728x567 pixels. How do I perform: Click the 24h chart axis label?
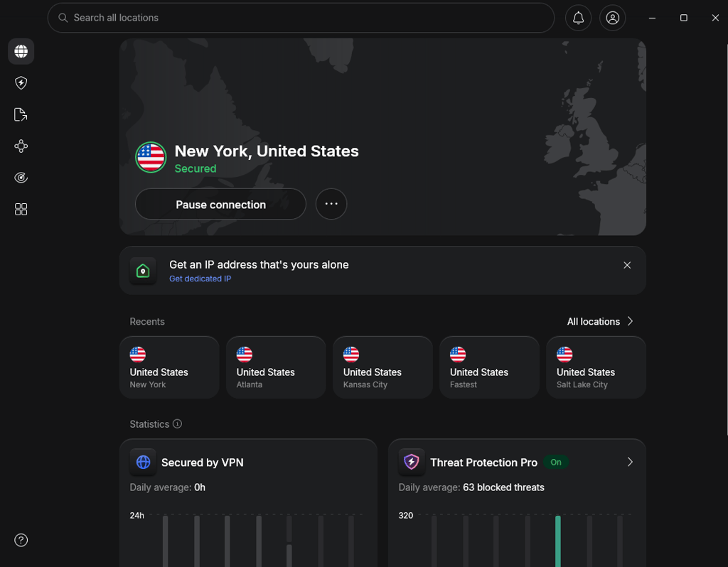137,515
